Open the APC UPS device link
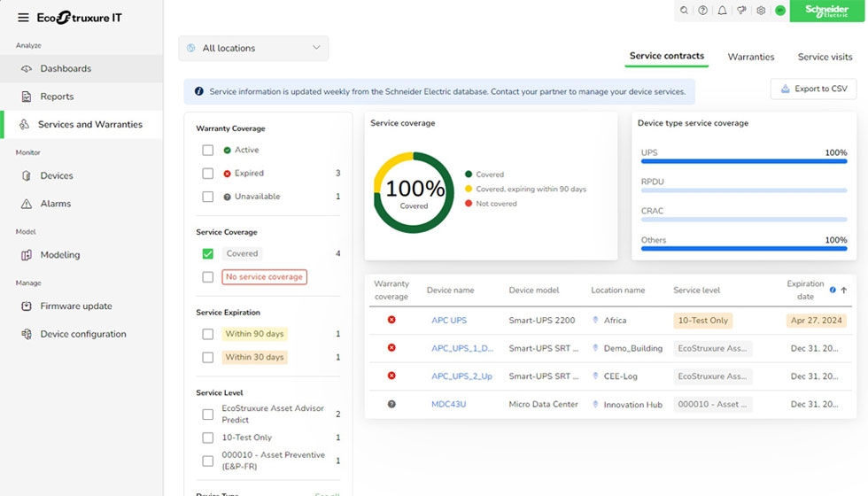The width and height of the screenshot is (868, 496). click(x=448, y=321)
